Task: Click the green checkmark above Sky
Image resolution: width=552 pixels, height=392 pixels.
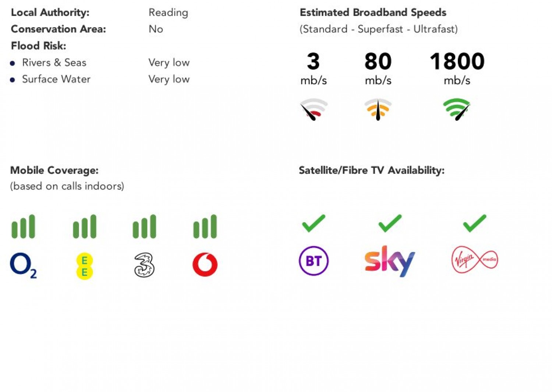Action: tap(390, 223)
